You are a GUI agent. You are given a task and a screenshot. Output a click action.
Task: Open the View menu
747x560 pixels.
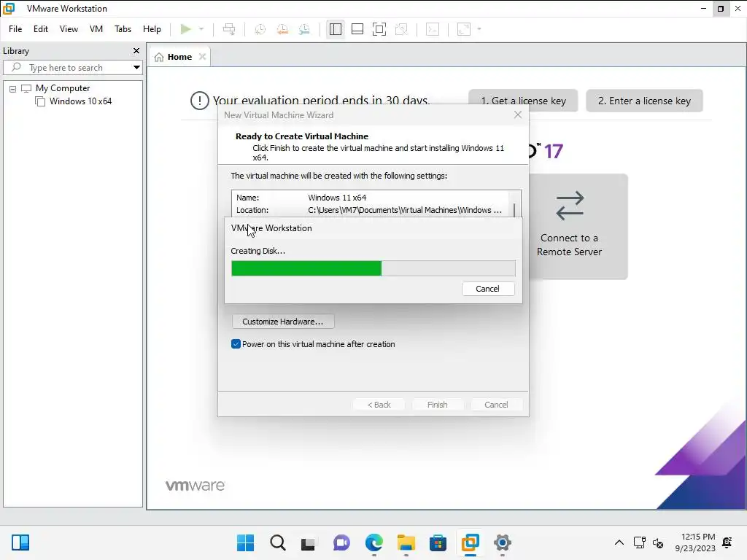(69, 29)
